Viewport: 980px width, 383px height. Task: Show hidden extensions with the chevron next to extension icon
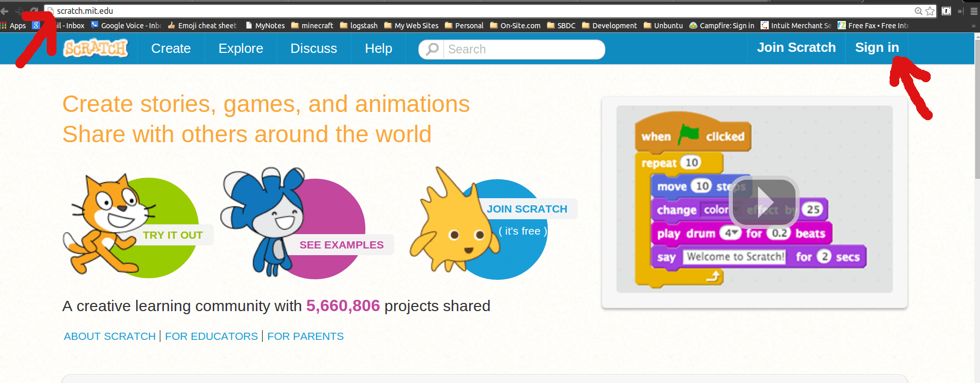click(960, 11)
